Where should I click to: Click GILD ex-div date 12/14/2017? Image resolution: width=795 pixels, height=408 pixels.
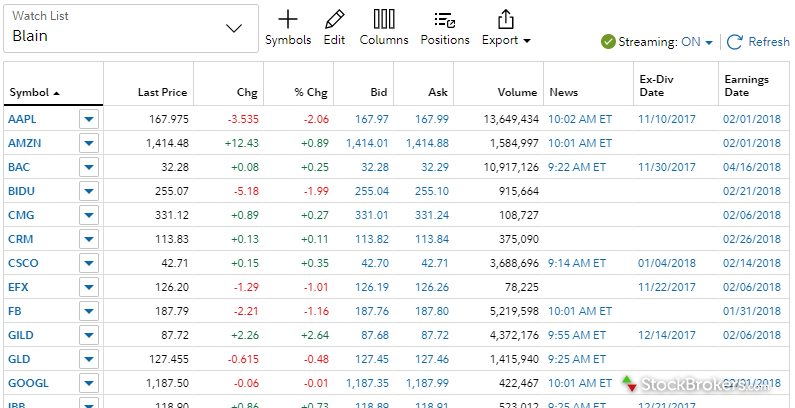click(x=667, y=336)
